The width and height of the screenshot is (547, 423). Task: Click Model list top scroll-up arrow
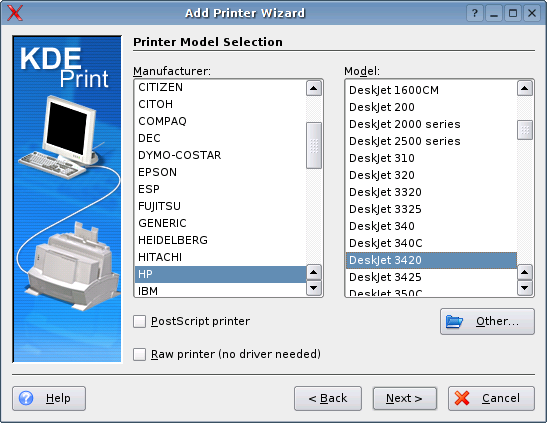(x=525, y=88)
